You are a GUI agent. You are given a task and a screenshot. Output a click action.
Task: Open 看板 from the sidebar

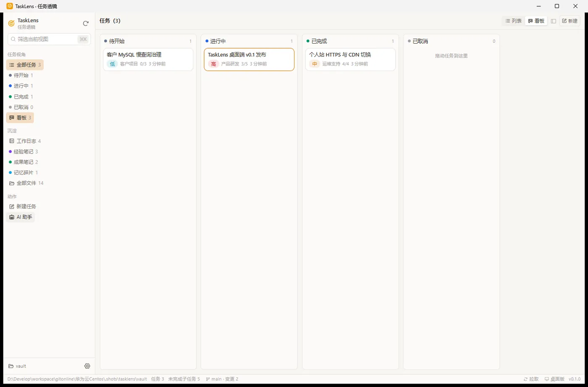pyautogui.click(x=20, y=118)
